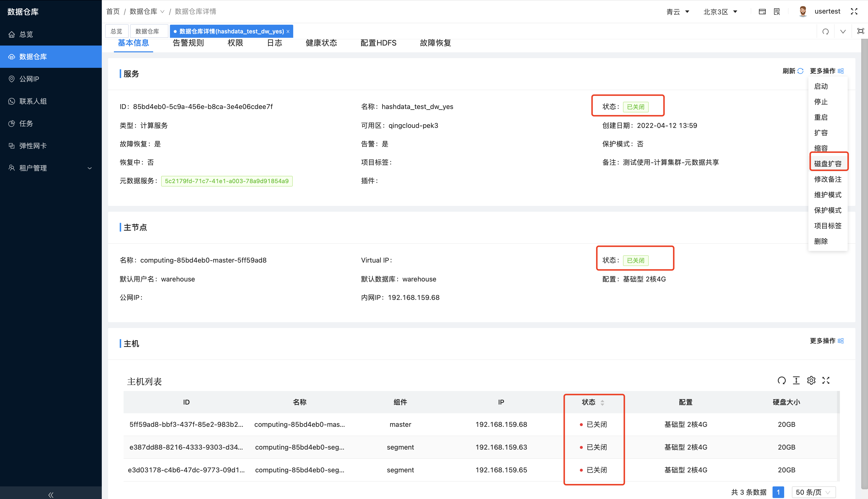The image size is (868, 499).
Task: Open the 青云 account dropdown
Action: click(678, 11)
